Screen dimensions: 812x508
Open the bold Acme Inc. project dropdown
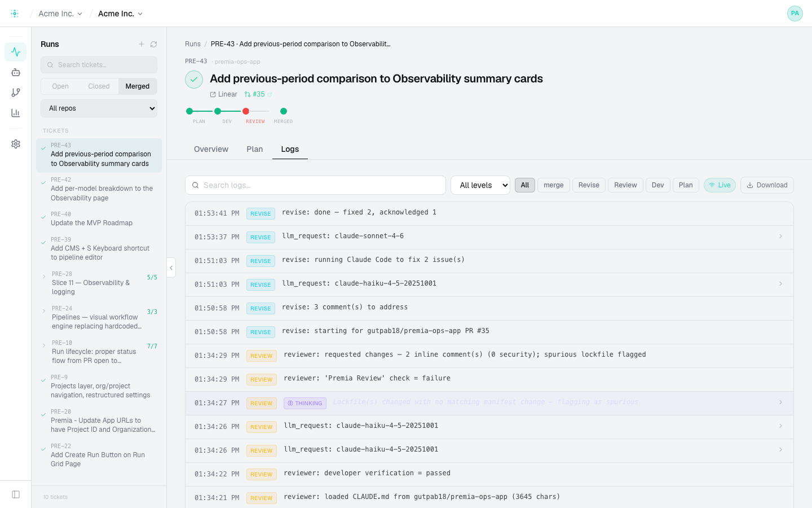click(x=120, y=14)
